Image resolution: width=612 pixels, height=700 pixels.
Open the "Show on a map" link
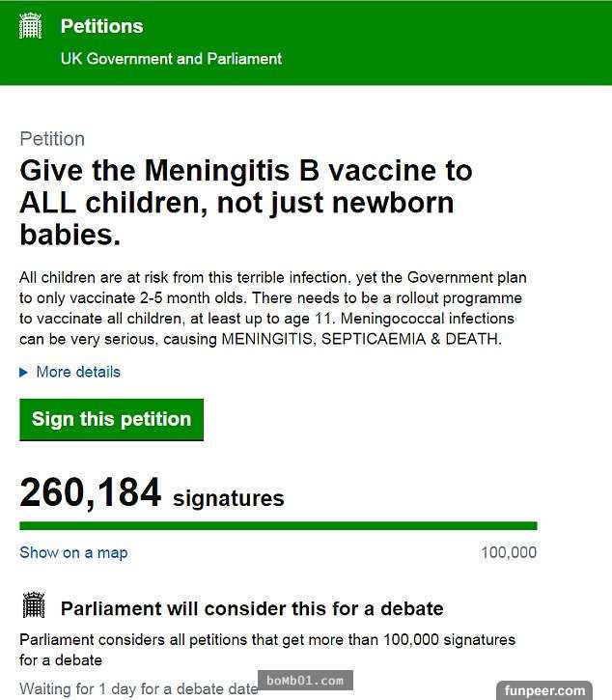pos(73,553)
